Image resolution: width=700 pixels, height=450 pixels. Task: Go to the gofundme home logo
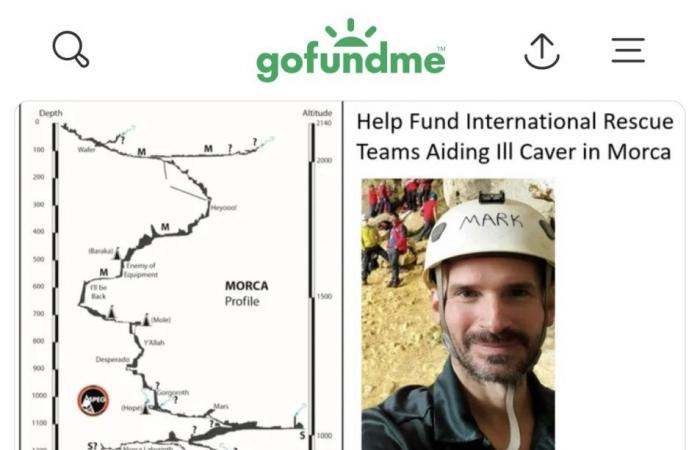tap(351, 50)
